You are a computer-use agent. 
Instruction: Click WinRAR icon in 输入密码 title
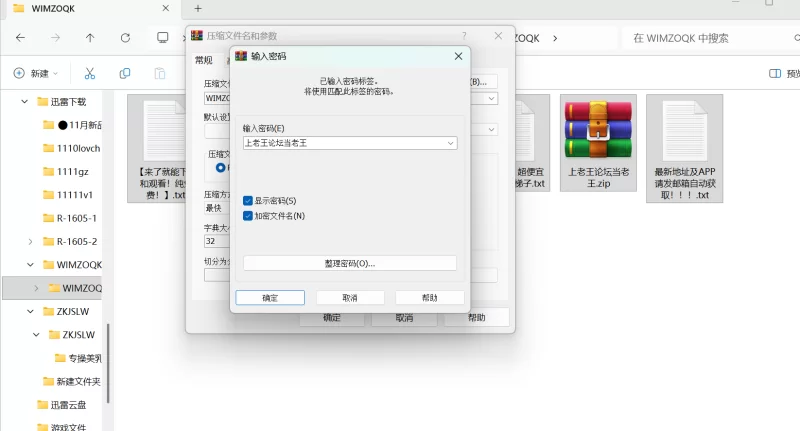point(241,56)
